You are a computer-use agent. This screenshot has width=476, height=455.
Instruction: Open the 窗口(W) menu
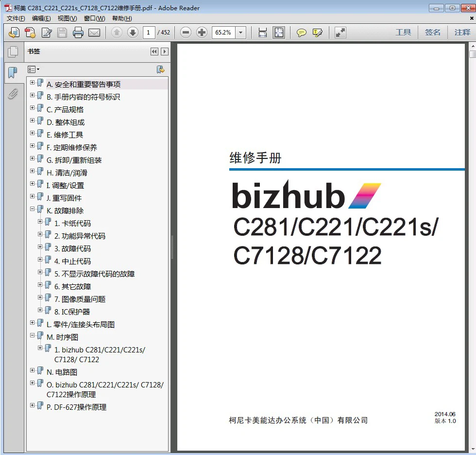(94, 18)
